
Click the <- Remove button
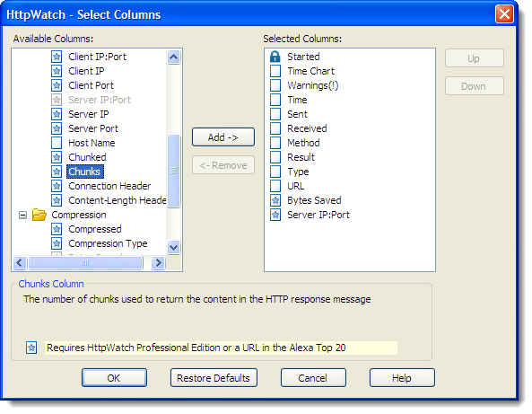coord(223,165)
